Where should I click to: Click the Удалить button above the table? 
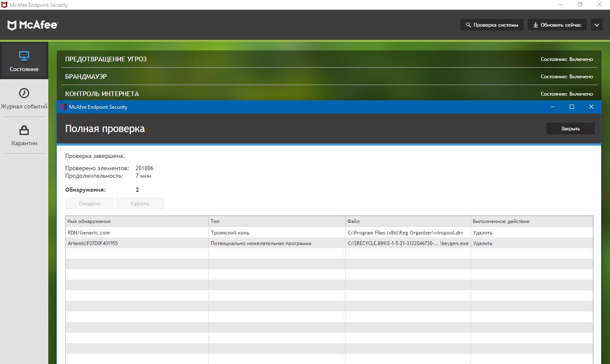click(x=140, y=204)
